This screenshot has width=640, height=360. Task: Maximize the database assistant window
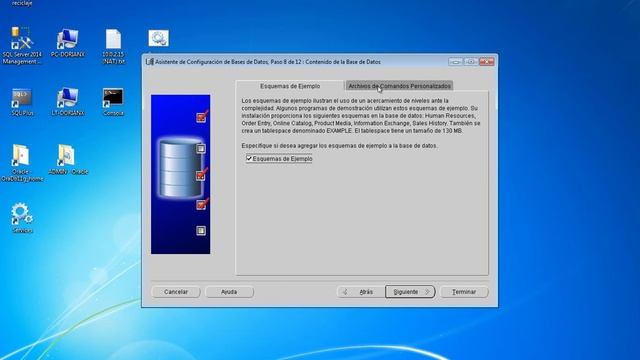tap(471, 62)
